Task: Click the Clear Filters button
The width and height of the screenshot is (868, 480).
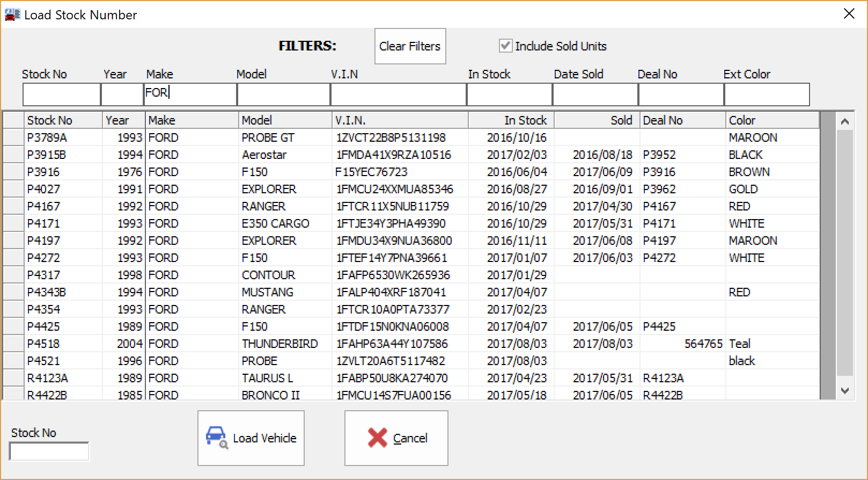Action: [x=410, y=46]
